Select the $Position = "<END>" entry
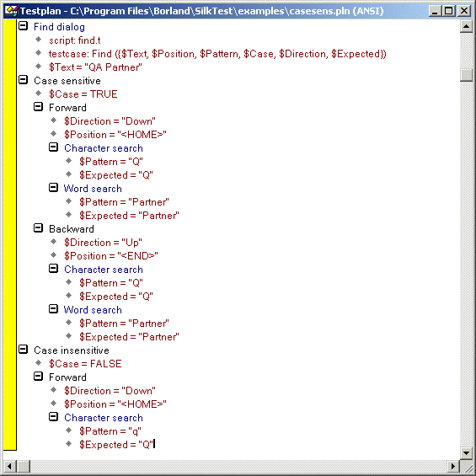 (x=111, y=256)
